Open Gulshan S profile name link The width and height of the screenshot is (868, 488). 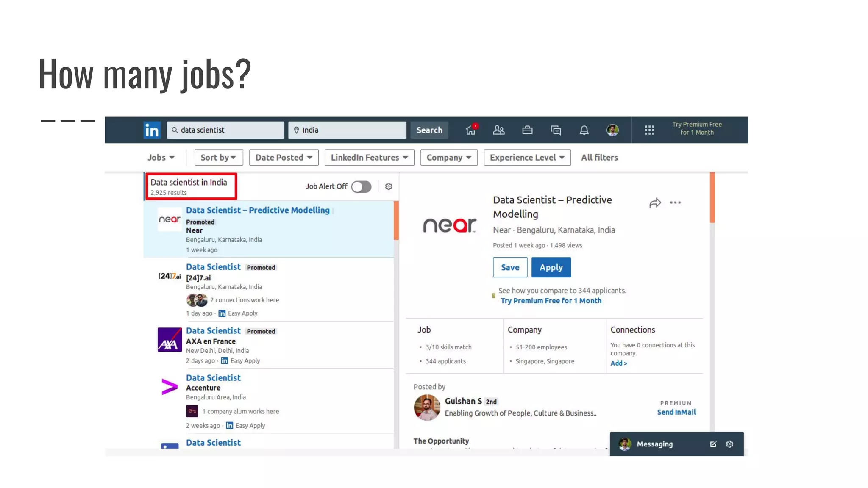click(x=463, y=401)
